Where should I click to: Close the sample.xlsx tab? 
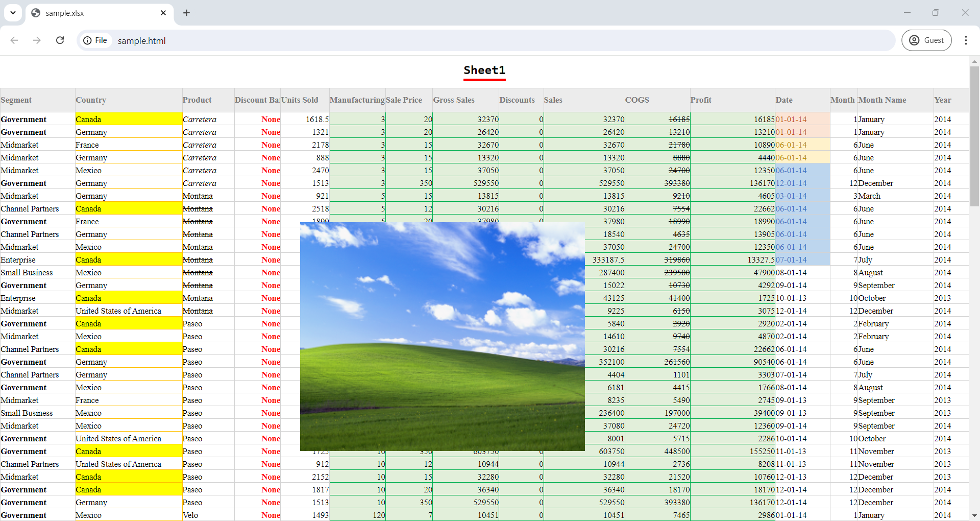(x=163, y=13)
